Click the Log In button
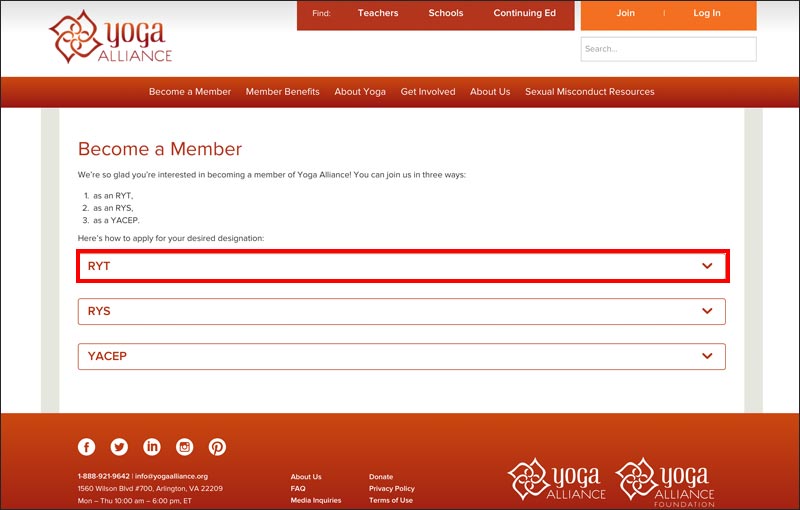This screenshot has height=510, width=800. point(707,13)
